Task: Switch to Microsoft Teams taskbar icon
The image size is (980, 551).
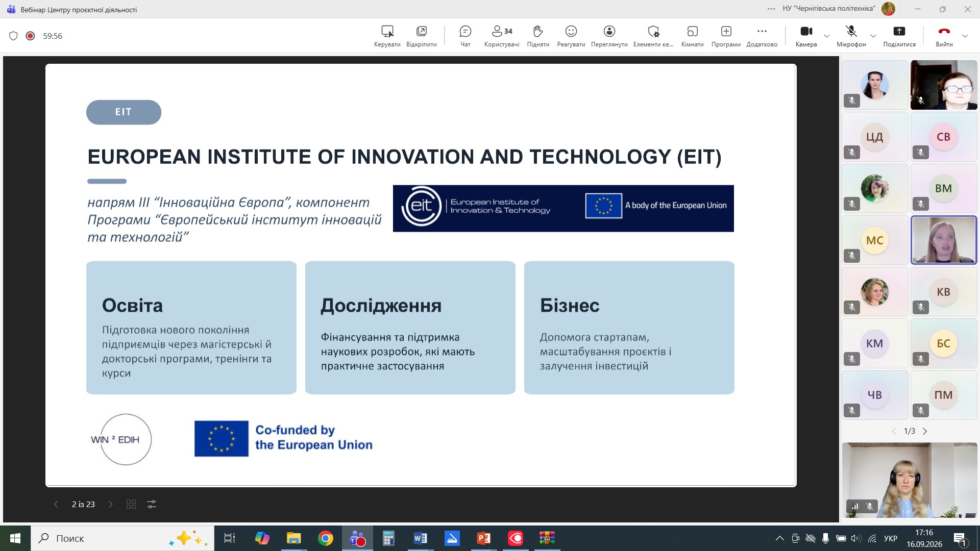Action: click(357, 538)
